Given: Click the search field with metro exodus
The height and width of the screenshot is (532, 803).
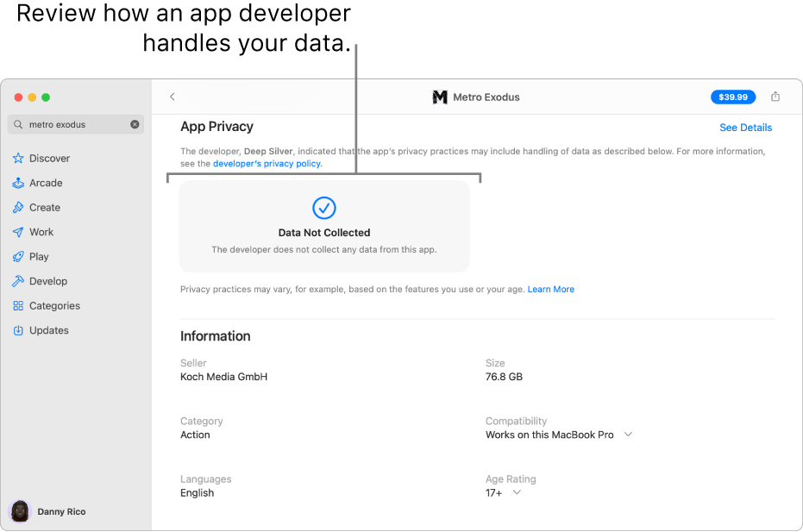Looking at the screenshot, I should (76, 124).
